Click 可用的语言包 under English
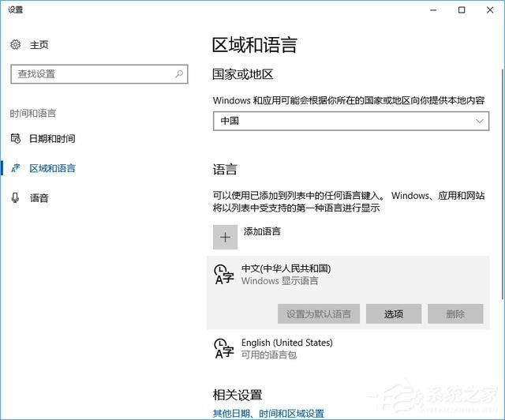 (x=269, y=355)
